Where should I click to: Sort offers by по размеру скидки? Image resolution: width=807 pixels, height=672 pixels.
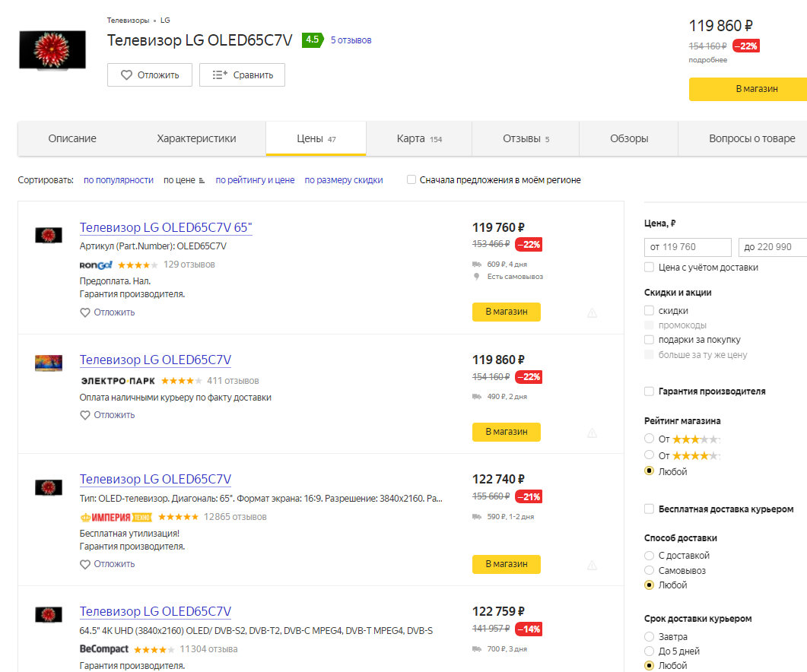point(344,180)
